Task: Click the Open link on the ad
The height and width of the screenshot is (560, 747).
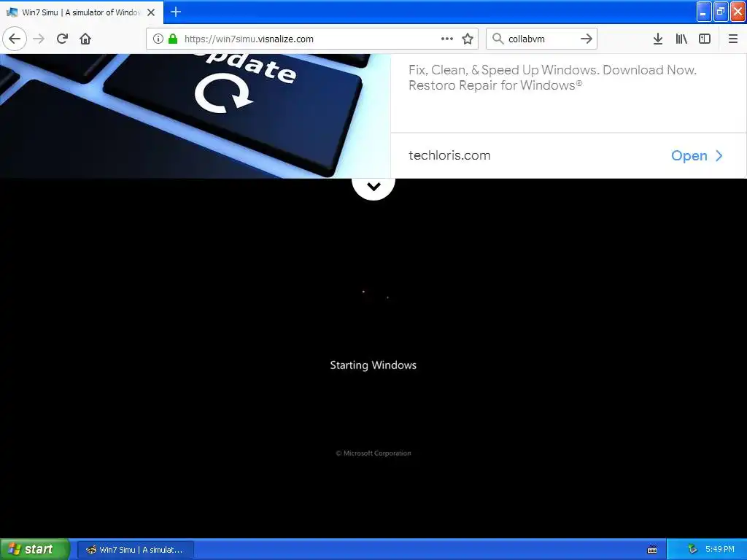Action: 697,156
